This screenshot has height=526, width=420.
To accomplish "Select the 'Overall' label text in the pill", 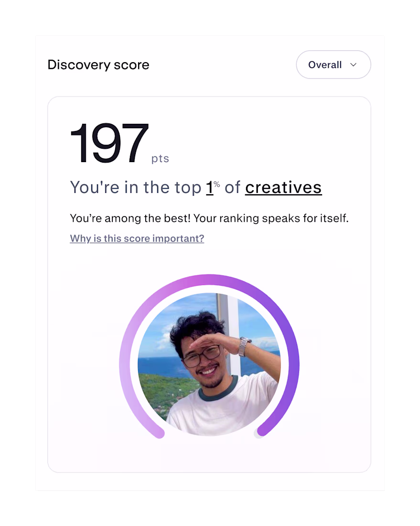I will [325, 65].
